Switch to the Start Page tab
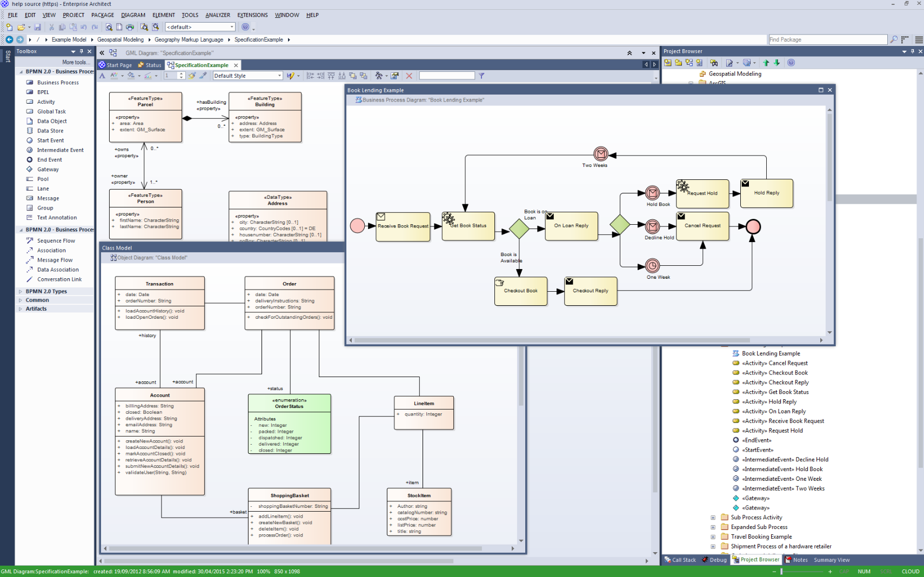Screen dimensions: 924x577 (115, 65)
